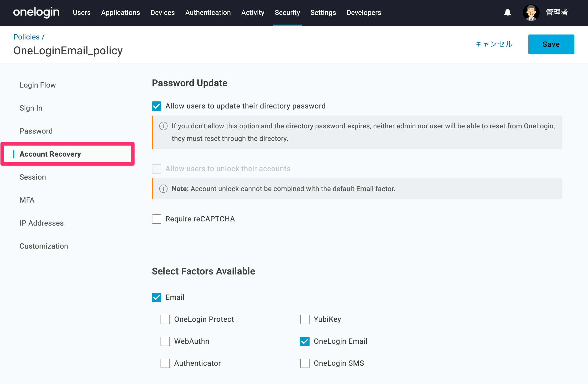Enable the OneLogin SMS factor
Viewport: 588px width, 384px height.
coord(305,363)
